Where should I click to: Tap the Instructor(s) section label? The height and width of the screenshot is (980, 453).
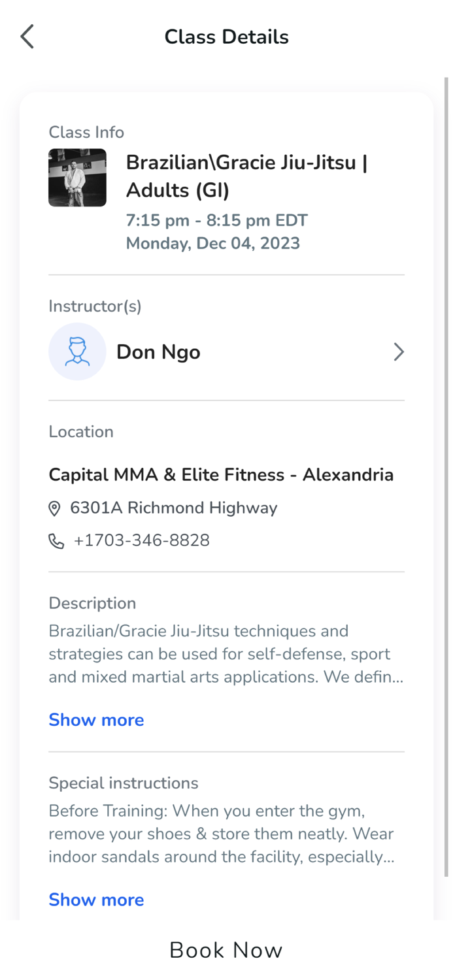[95, 306]
